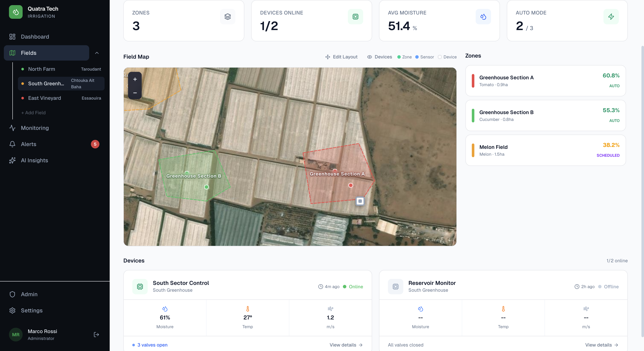Click the layers icon on the Zones card
This screenshot has height=351, width=644.
tap(227, 16)
